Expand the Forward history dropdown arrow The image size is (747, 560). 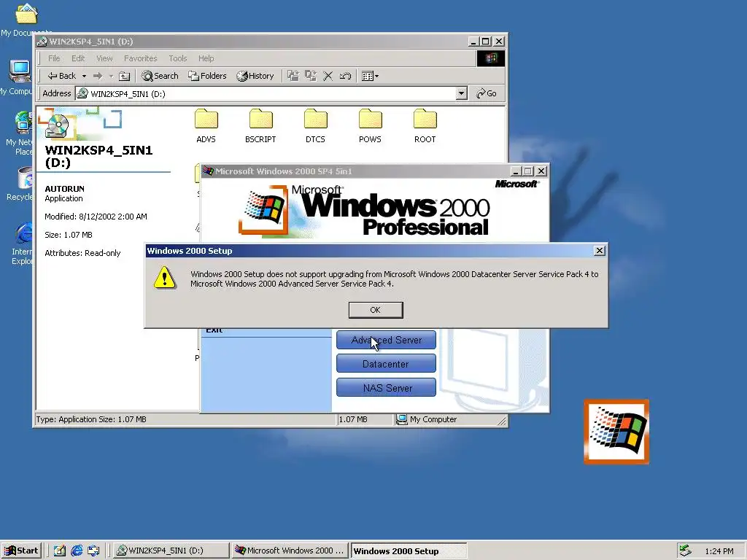[x=111, y=76]
